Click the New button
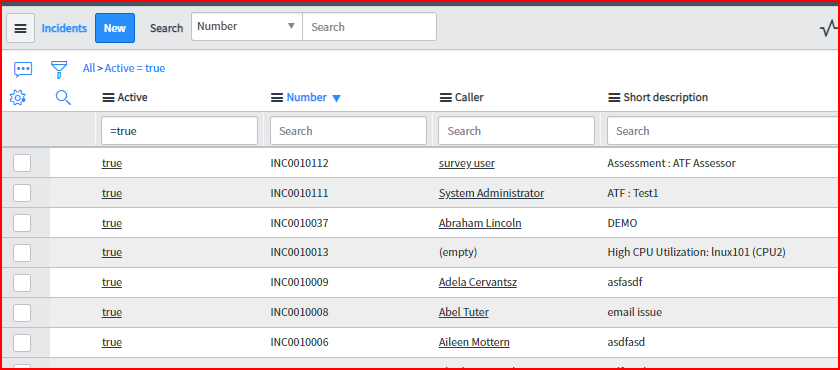Viewport: 840px width, 370px height. (115, 28)
